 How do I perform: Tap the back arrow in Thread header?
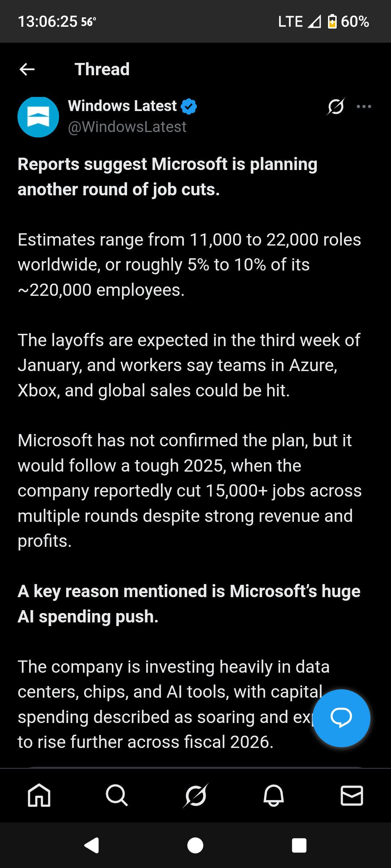27,69
